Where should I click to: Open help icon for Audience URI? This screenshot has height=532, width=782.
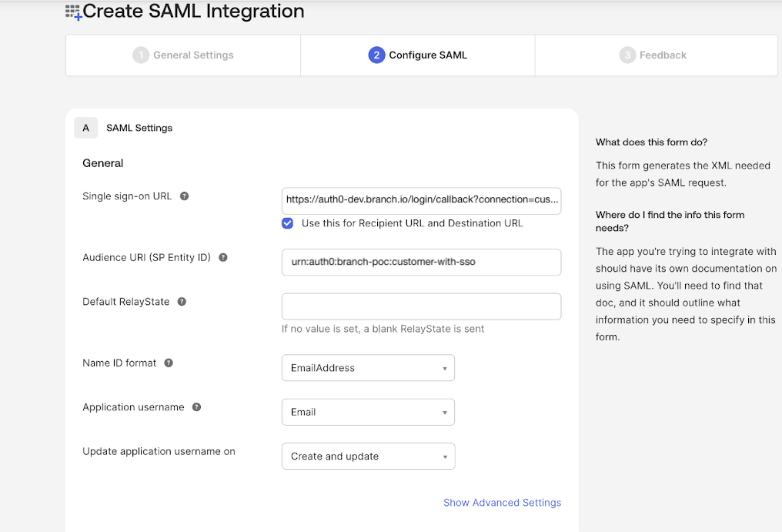[x=223, y=257]
